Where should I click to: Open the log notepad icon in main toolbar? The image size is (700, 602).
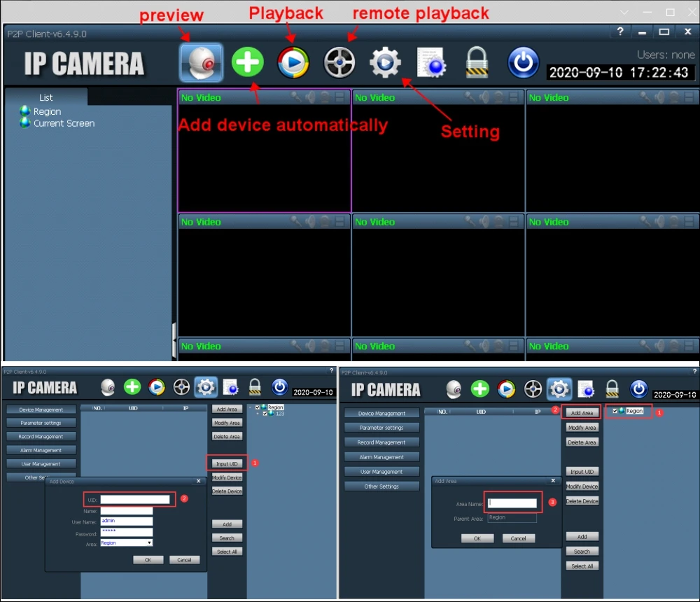coord(431,63)
